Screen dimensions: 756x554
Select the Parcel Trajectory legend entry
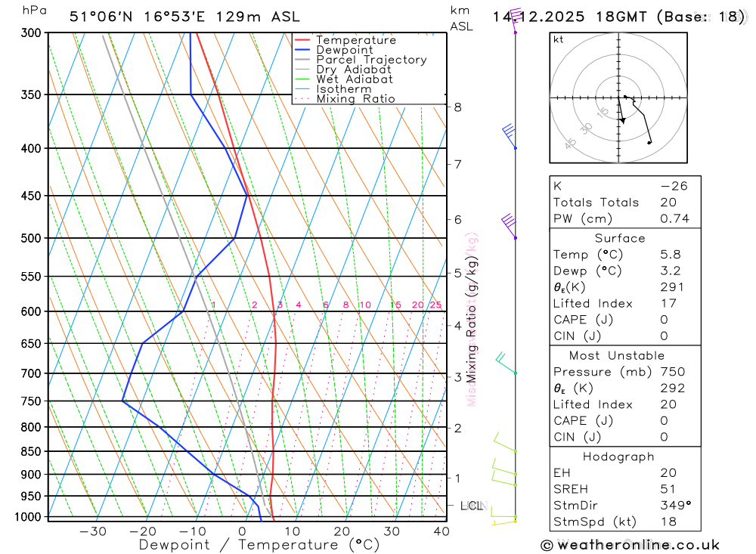point(361,60)
